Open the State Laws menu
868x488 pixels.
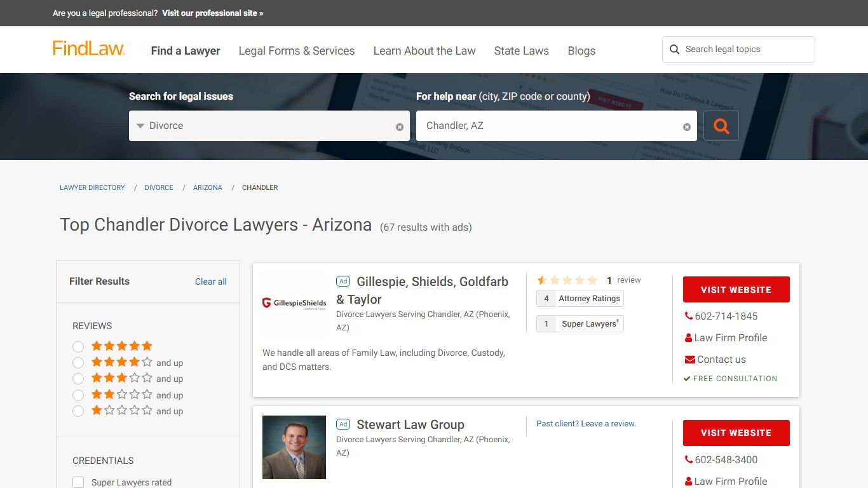click(522, 51)
